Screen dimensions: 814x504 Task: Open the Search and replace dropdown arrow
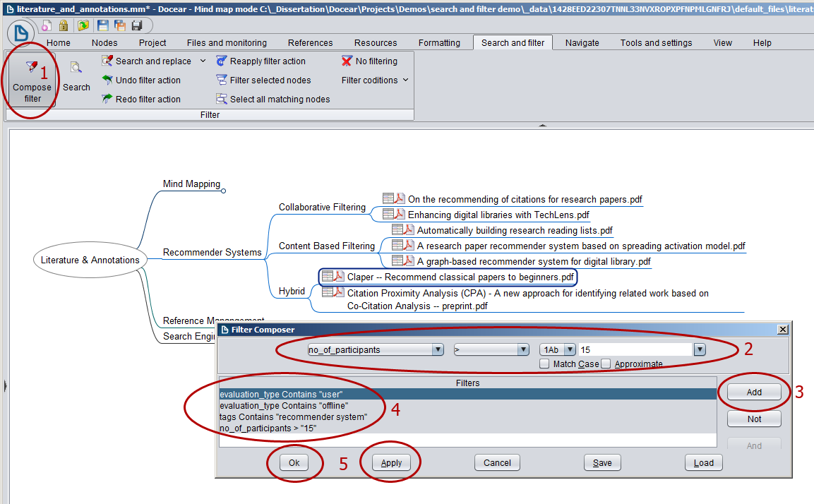pos(203,61)
